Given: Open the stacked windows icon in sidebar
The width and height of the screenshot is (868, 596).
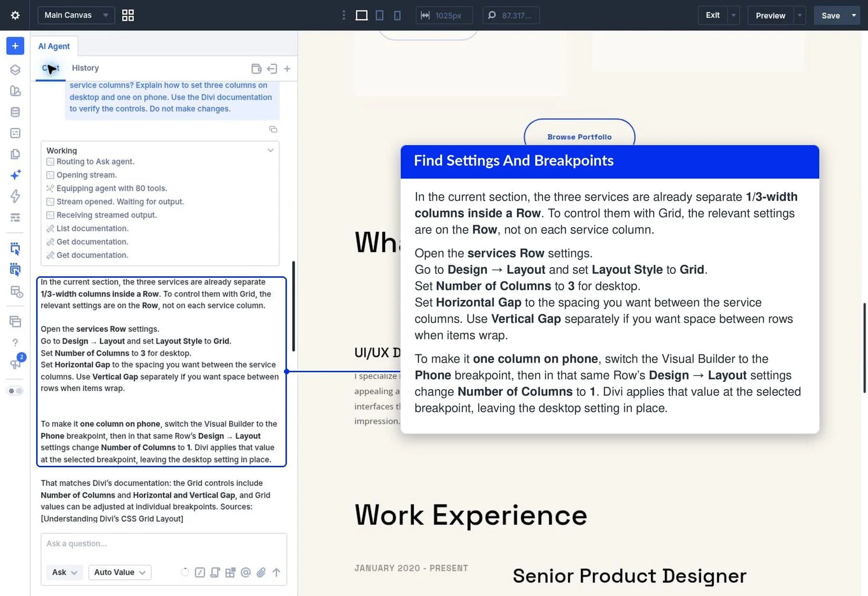Looking at the screenshot, I should pyautogui.click(x=15, y=321).
